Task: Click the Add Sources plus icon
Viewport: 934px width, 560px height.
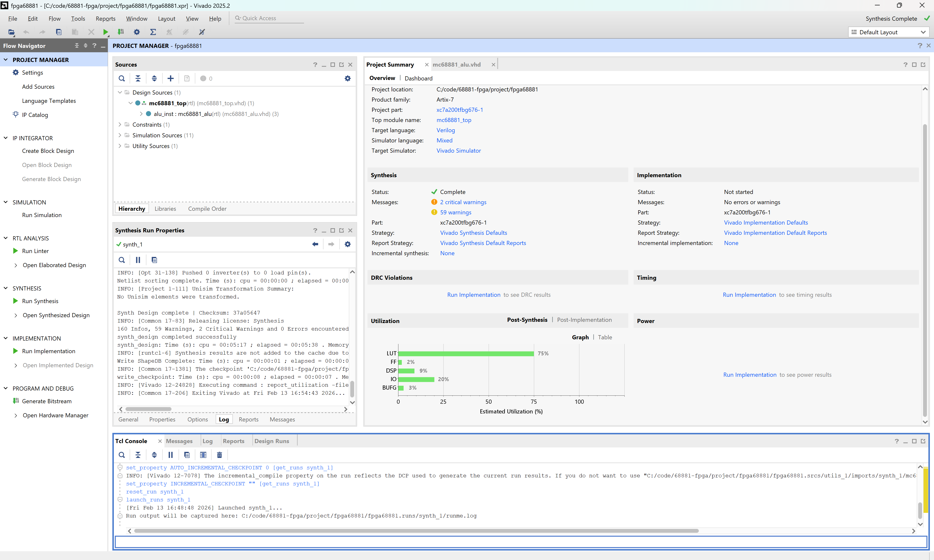Action: [171, 79]
